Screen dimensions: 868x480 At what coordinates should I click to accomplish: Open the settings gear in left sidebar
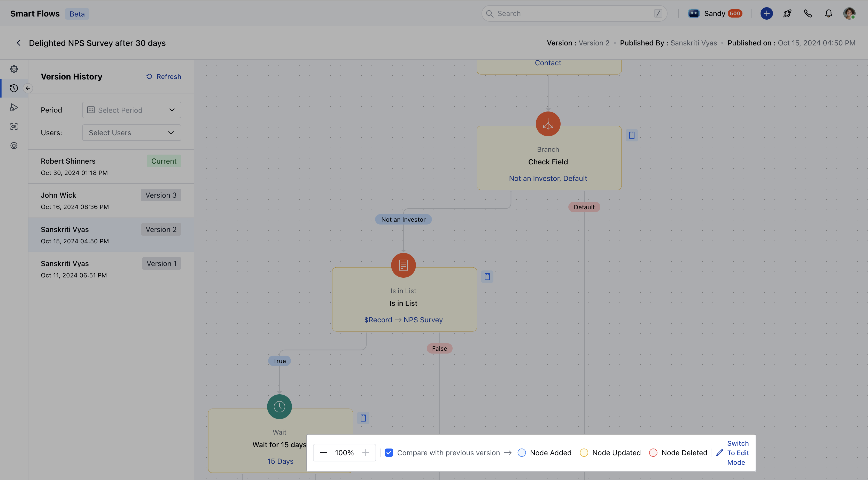coord(14,69)
